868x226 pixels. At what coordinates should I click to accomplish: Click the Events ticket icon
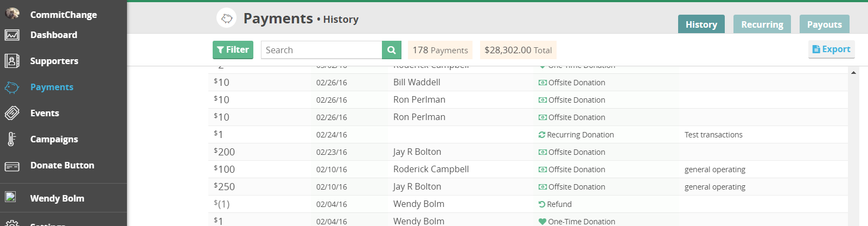pyautogui.click(x=12, y=113)
